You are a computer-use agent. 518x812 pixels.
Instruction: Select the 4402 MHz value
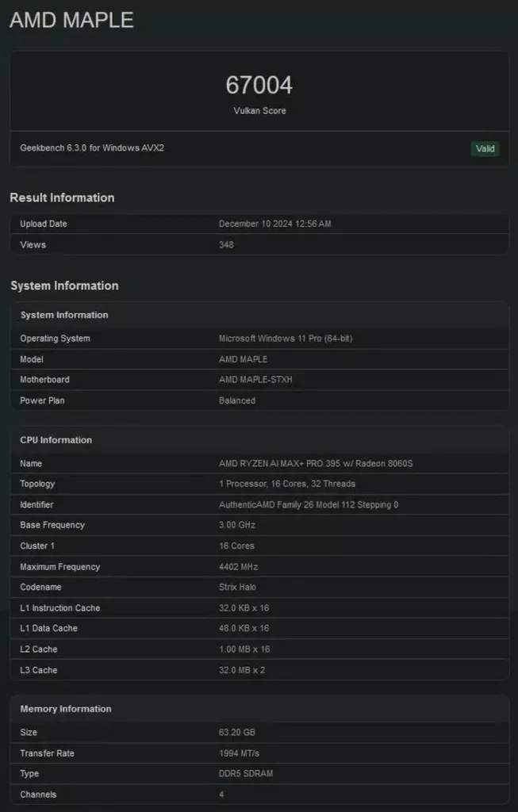238,566
